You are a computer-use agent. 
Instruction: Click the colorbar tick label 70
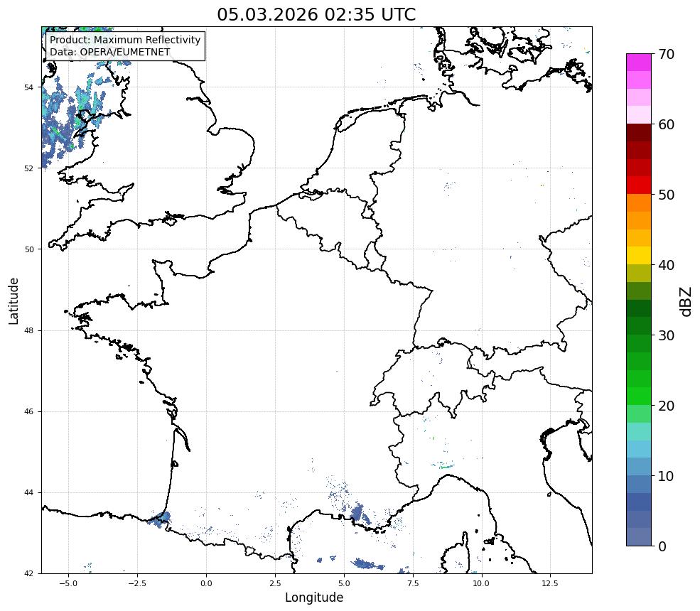(666, 54)
